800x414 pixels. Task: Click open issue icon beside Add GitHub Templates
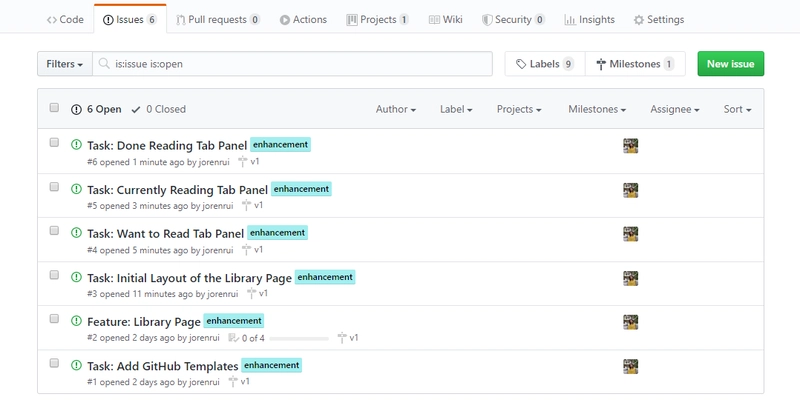(77, 365)
